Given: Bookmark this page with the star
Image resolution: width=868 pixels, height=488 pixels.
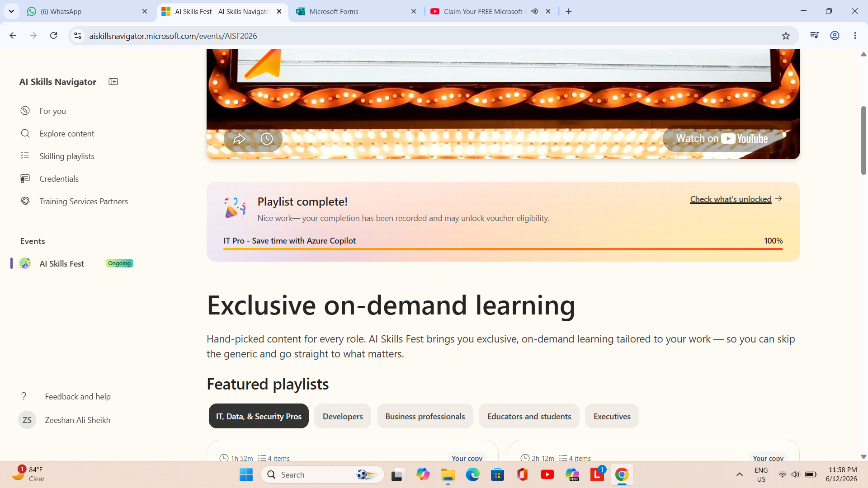Looking at the screenshot, I should pos(786,36).
